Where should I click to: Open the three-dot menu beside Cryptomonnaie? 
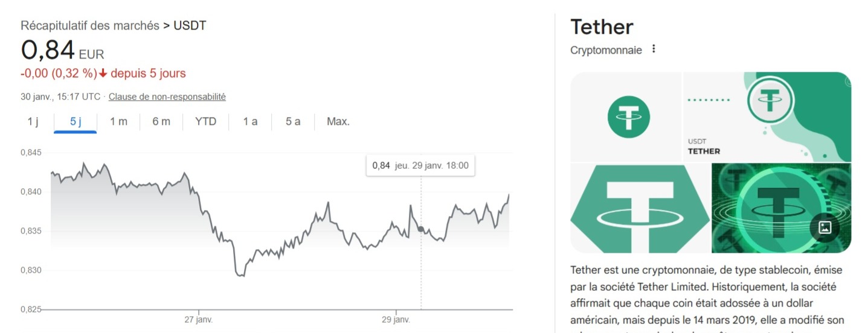(654, 49)
